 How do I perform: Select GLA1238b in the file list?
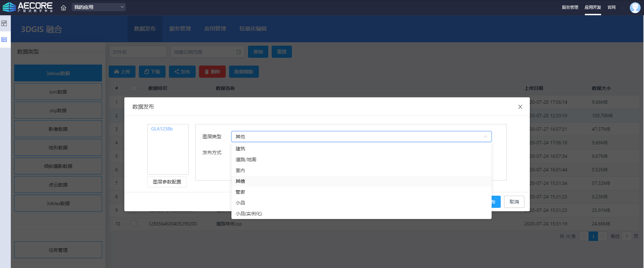click(162, 129)
